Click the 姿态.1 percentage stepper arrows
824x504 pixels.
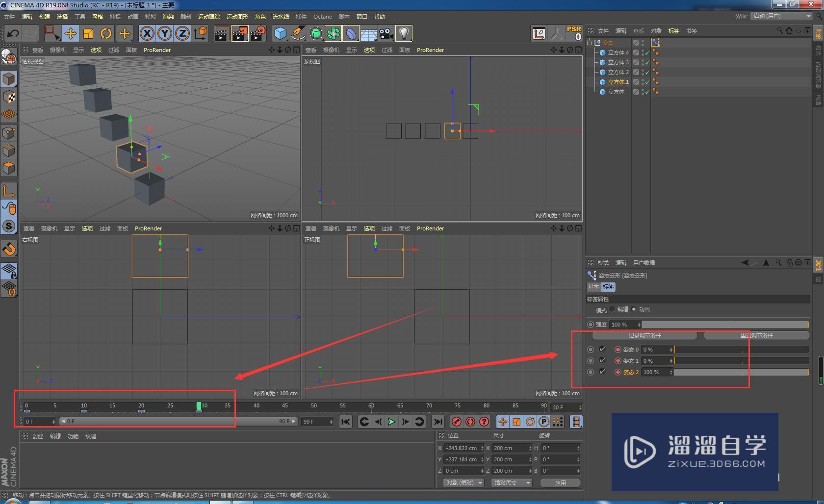click(x=671, y=361)
